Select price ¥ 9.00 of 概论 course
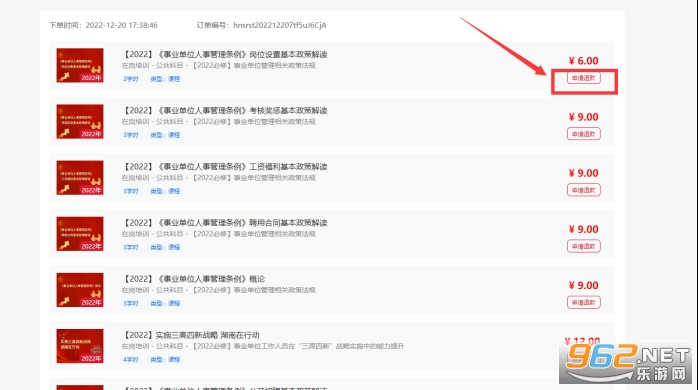 (584, 285)
